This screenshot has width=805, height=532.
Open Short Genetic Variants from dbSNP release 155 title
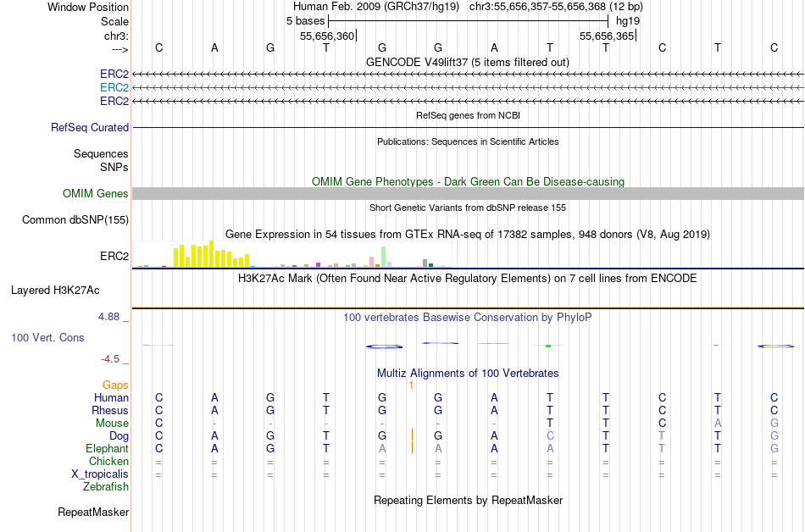pos(468,208)
